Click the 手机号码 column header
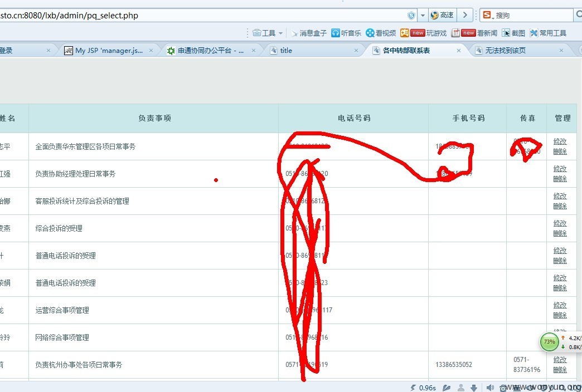582x392 pixels. tap(468, 118)
